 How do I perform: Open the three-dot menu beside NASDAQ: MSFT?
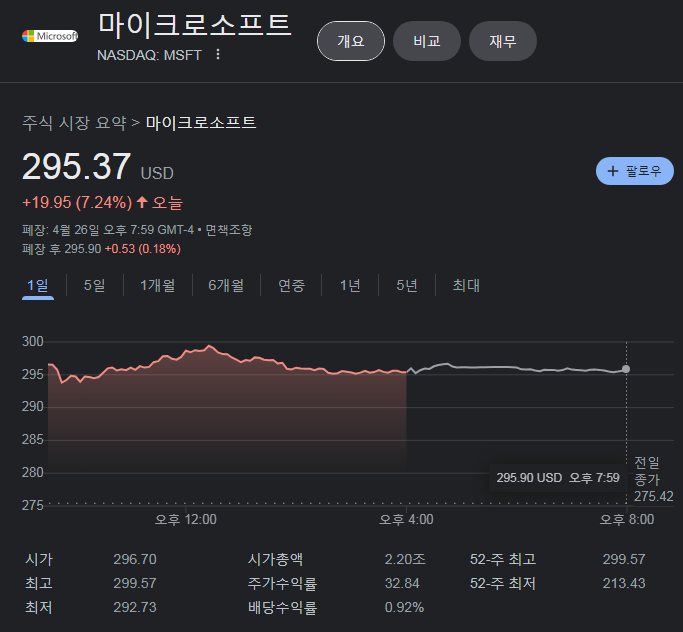point(218,54)
